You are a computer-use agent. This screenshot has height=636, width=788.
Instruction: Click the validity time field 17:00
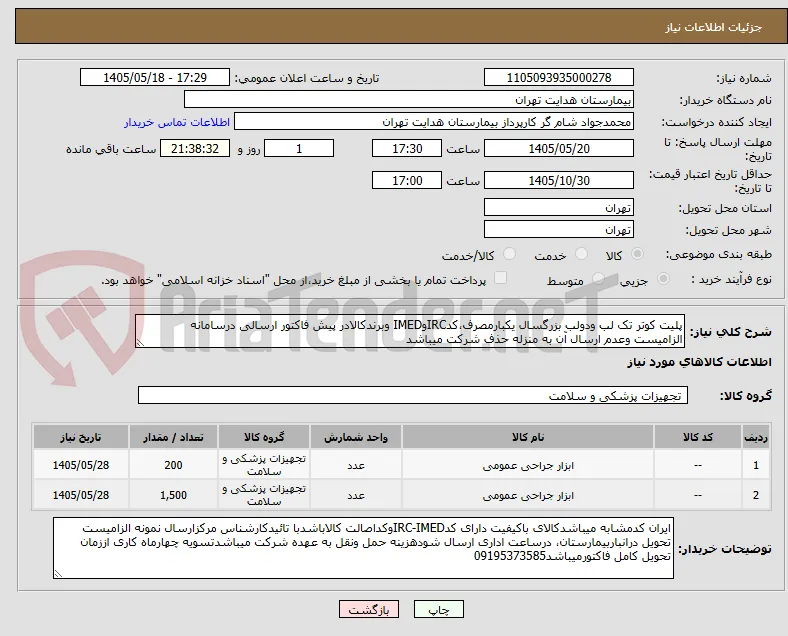[x=407, y=180]
